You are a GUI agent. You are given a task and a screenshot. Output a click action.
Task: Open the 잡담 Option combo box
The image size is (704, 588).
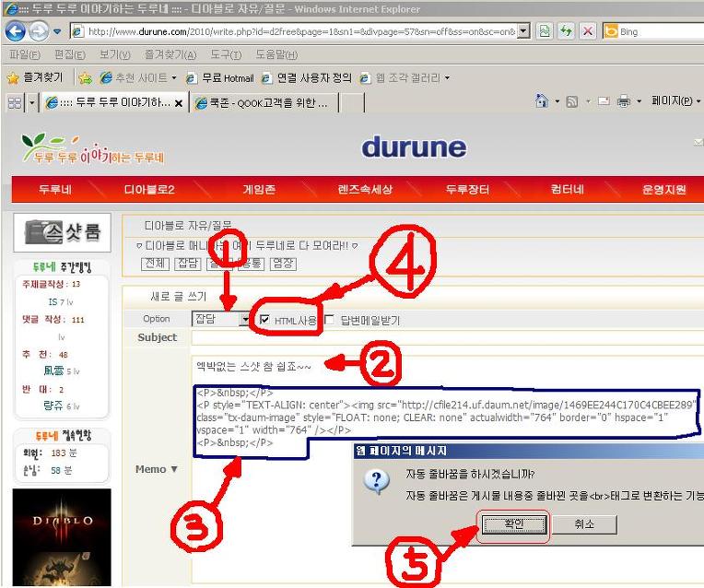[x=220, y=319]
